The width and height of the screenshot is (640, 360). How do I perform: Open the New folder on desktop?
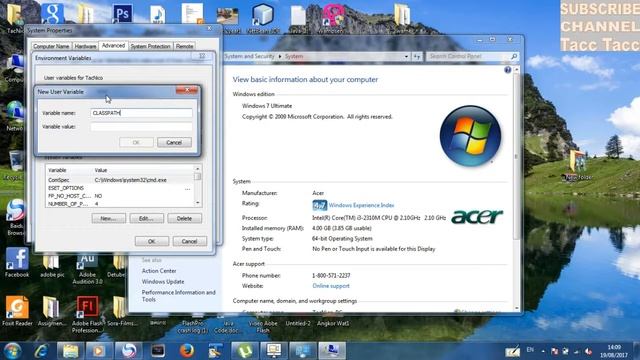577,165
